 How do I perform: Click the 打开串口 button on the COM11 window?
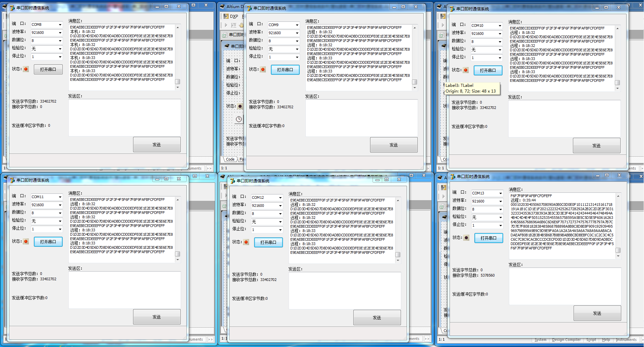[x=48, y=241]
